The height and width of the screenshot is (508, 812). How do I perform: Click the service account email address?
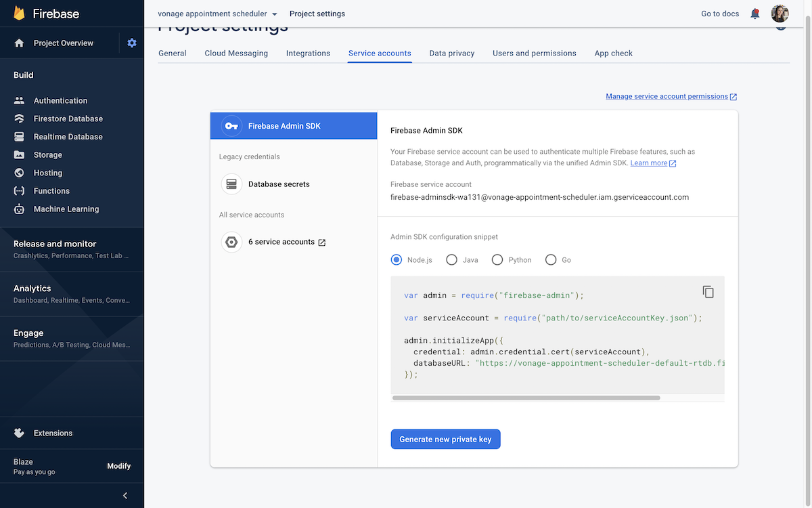[539, 197]
